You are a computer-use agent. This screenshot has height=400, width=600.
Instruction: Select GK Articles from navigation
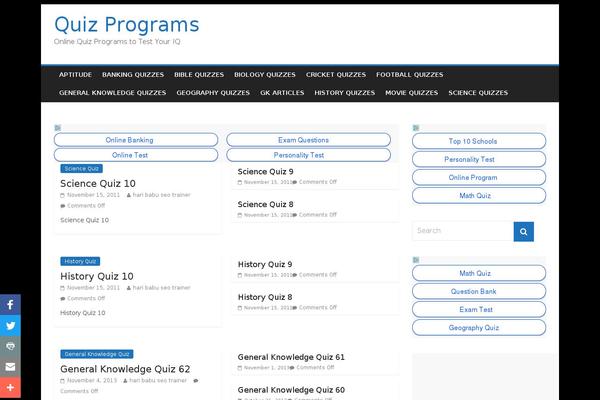[x=281, y=92]
